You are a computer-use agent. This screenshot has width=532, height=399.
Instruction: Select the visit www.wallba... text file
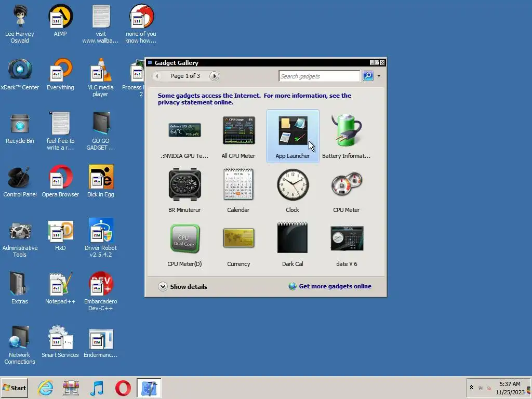click(101, 24)
